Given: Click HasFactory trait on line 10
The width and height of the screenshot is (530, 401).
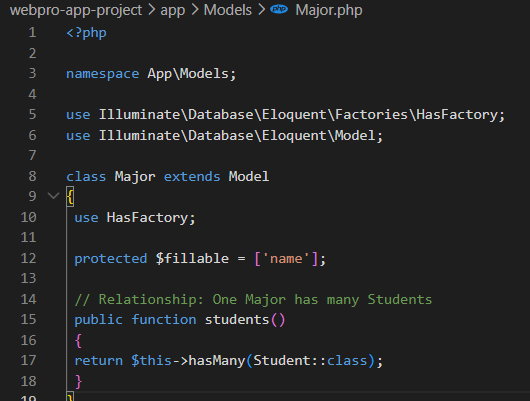Looking at the screenshot, I should click(147, 217).
